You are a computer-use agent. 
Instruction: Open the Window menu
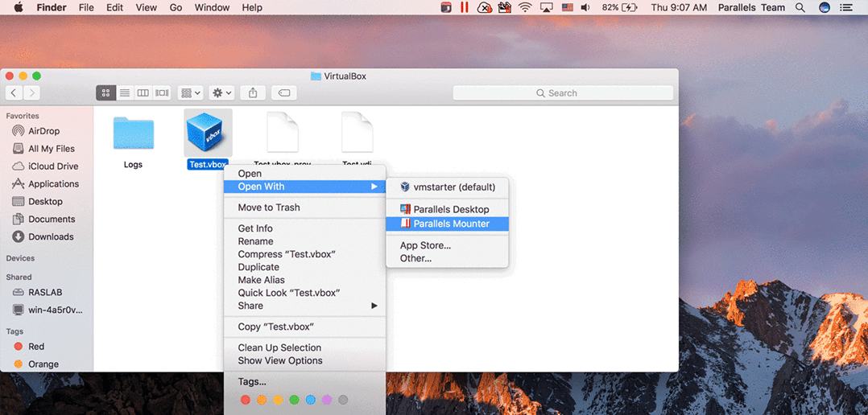click(212, 8)
